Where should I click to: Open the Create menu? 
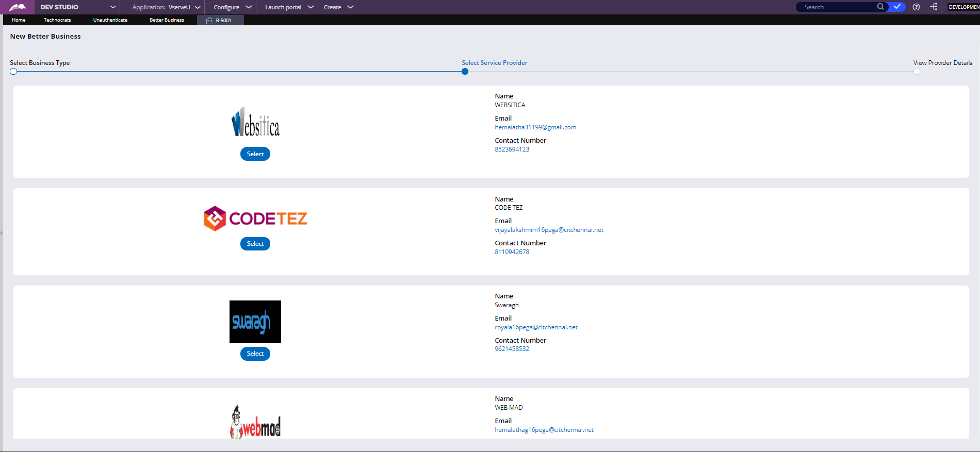tap(338, 7)
